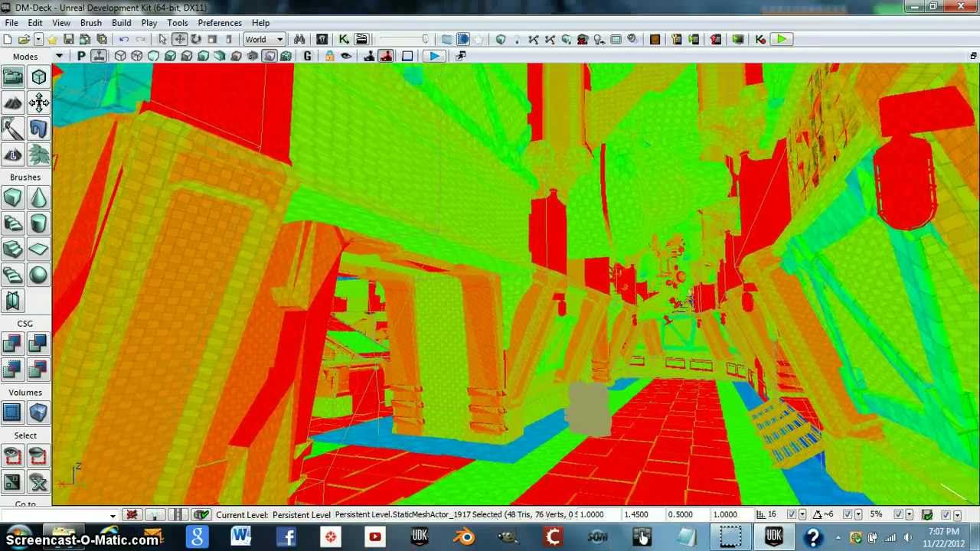Toggle the Game View G icon
Viewport: 980px width, 551px height.
[308, 56]
